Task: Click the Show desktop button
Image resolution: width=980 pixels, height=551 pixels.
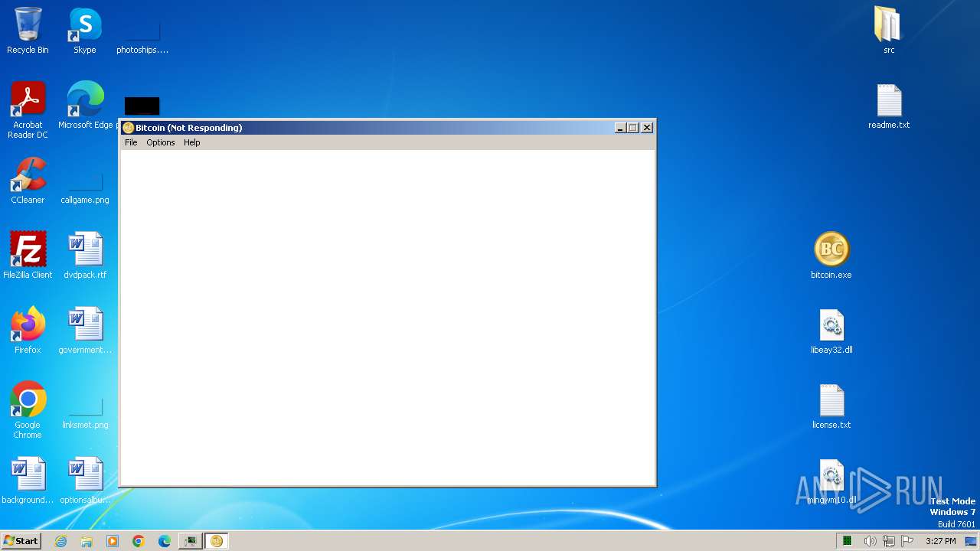Action: (x=971, y=541)
